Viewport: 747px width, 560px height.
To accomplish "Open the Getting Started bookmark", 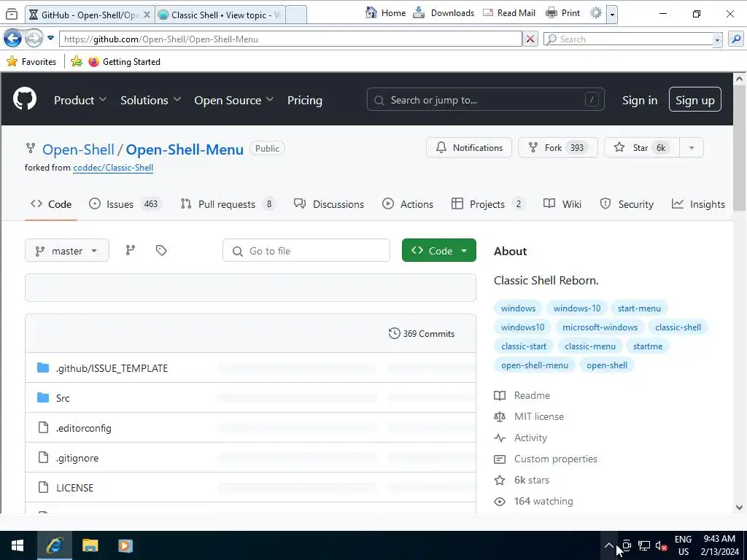I will [x=124, y=61].
